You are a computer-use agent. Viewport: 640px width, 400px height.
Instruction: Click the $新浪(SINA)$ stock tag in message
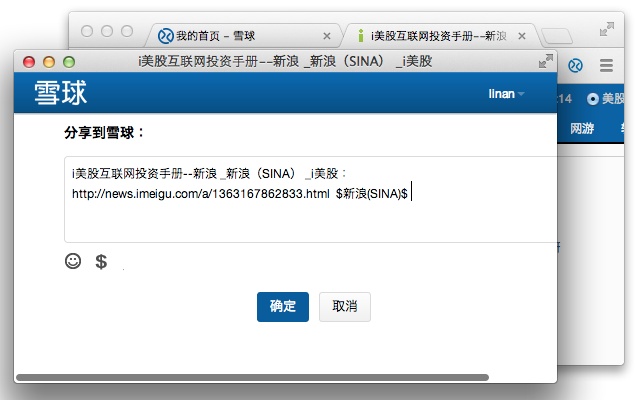371,193
